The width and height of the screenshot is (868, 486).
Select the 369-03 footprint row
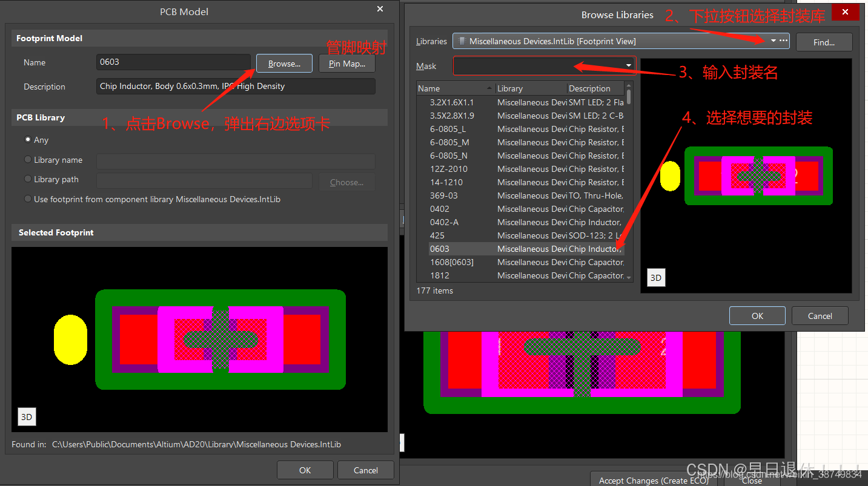coord(520,195)
